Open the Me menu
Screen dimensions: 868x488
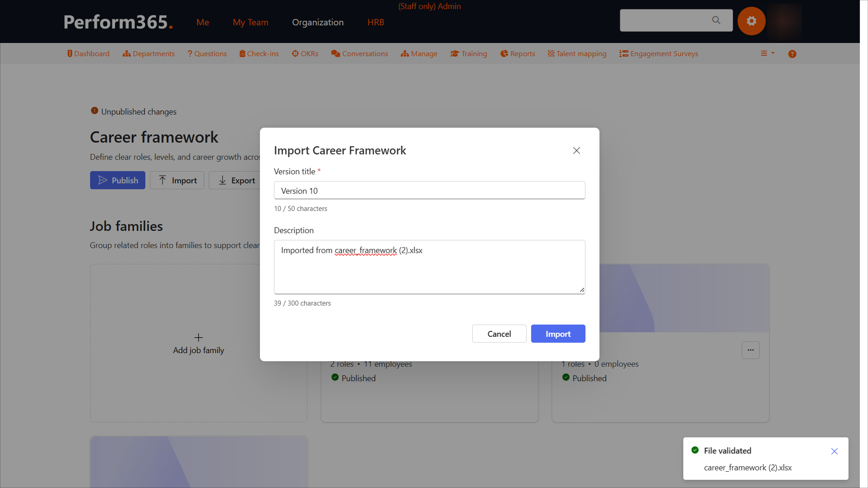[x=202, y=22]
